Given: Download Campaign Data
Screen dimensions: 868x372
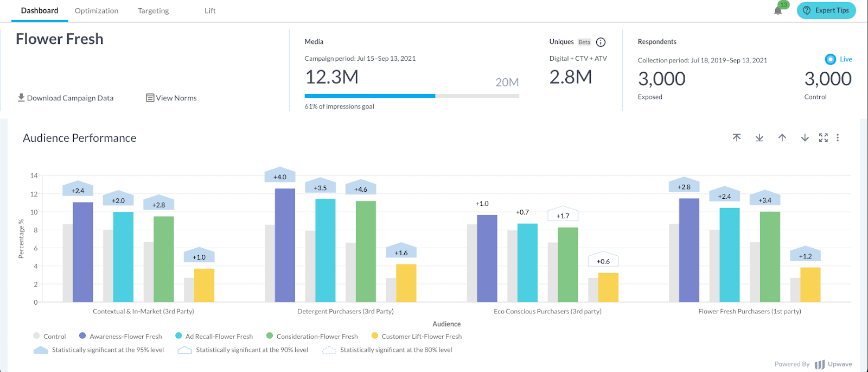Looking at the screenshot, I should point(66,98).
